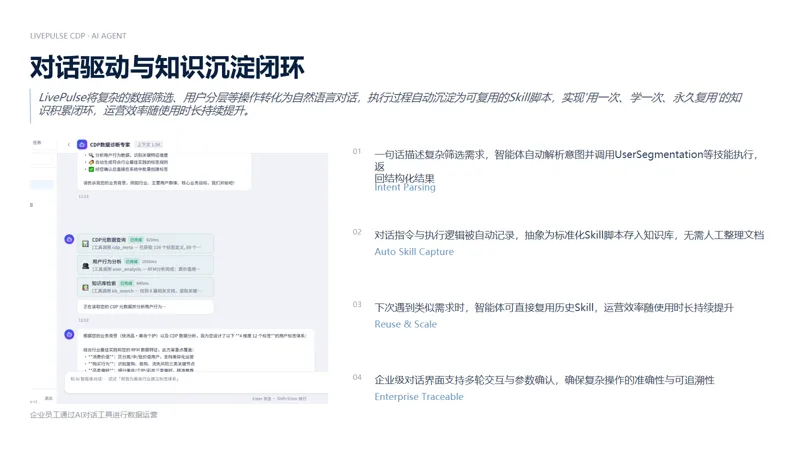
Task: Click the slide title 对话驱动与知识沉淀闭环
Action: tap(167, 67)
